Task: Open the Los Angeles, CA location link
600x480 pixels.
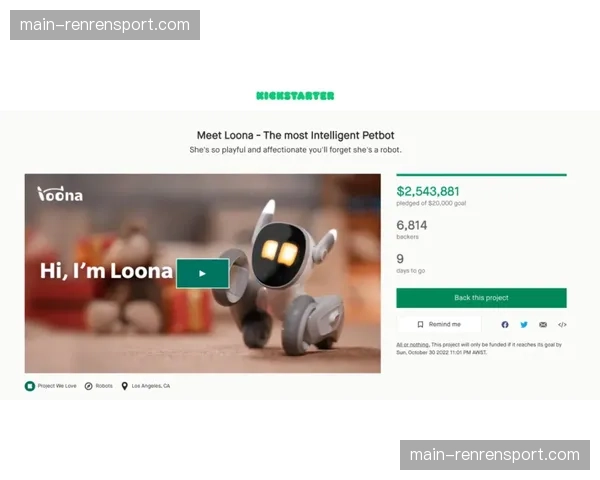Action: (x=145, y=386)
